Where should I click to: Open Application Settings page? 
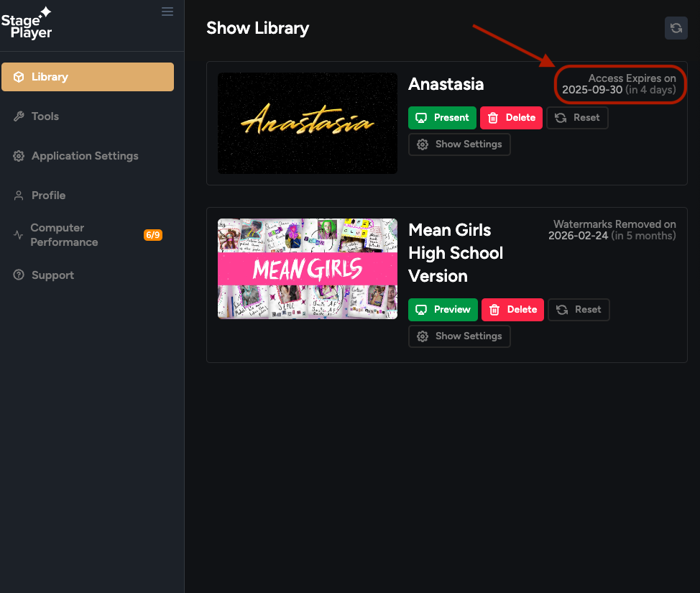88,156
